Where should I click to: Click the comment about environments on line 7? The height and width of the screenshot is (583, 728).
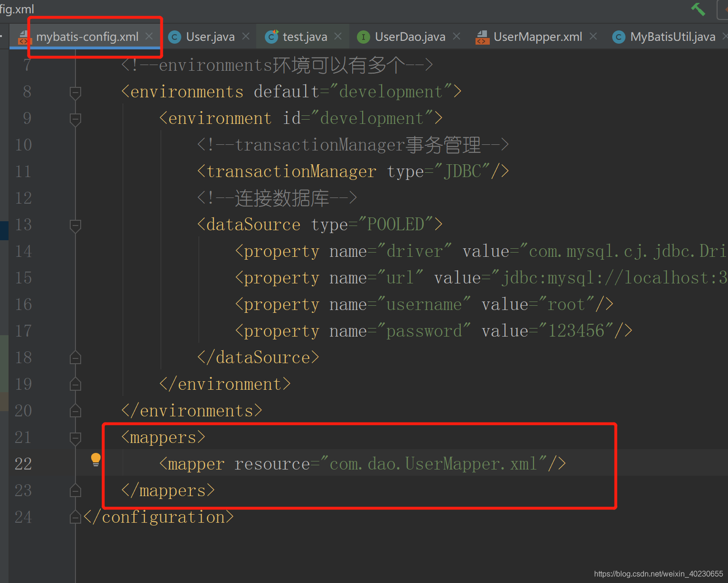(x=277, y=65)
